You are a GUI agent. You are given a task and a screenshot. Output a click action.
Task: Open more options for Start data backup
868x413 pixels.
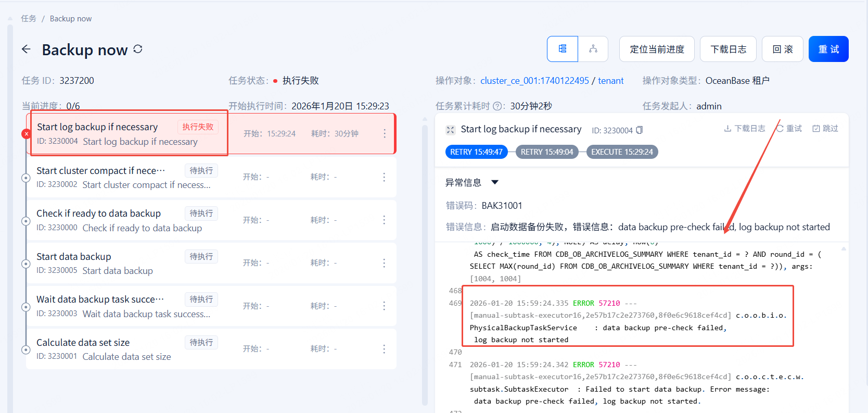click(x=384, y=263)
